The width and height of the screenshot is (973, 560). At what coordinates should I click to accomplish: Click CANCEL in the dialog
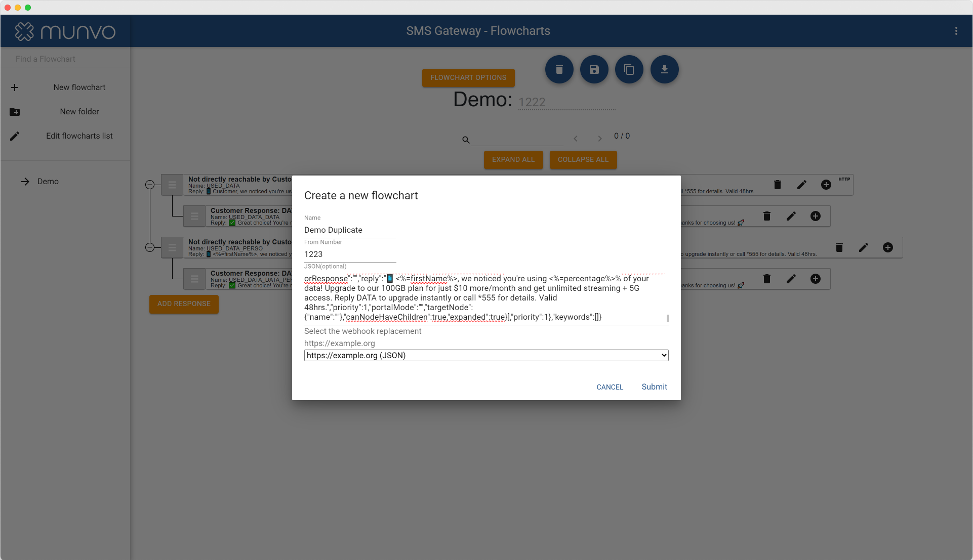point(610,387)
